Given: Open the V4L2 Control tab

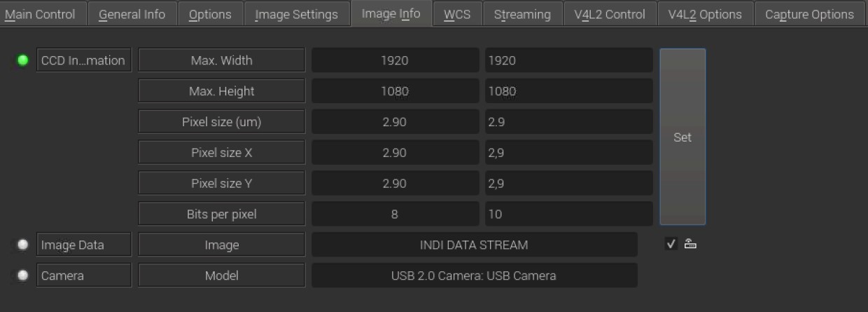Looking at the screenshot, I should coord(610,14).
